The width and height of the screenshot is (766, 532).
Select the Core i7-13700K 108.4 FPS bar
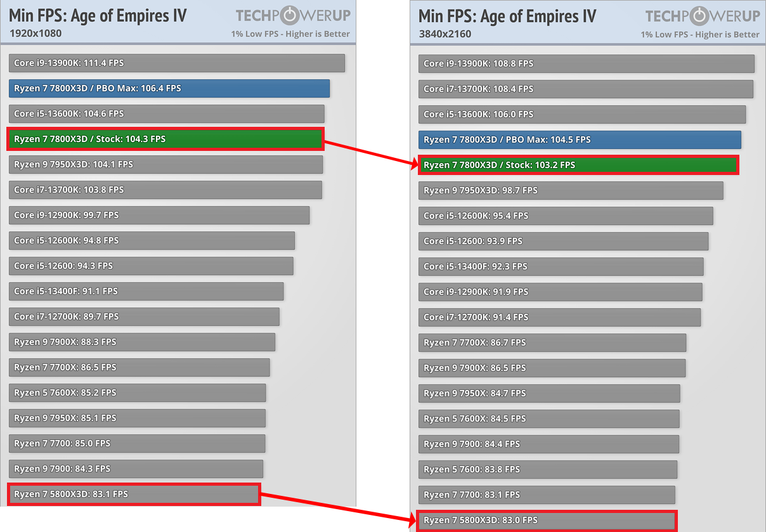click(586, 89)
